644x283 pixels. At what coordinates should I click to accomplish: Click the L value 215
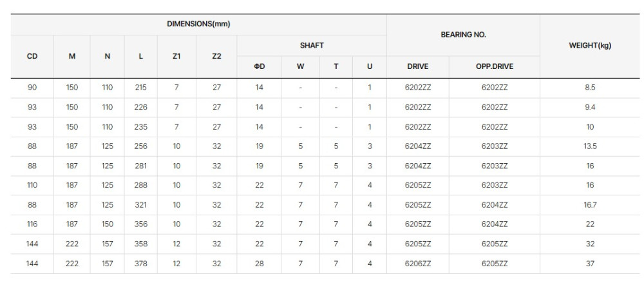pyautogui.click(x=141, y=88)
